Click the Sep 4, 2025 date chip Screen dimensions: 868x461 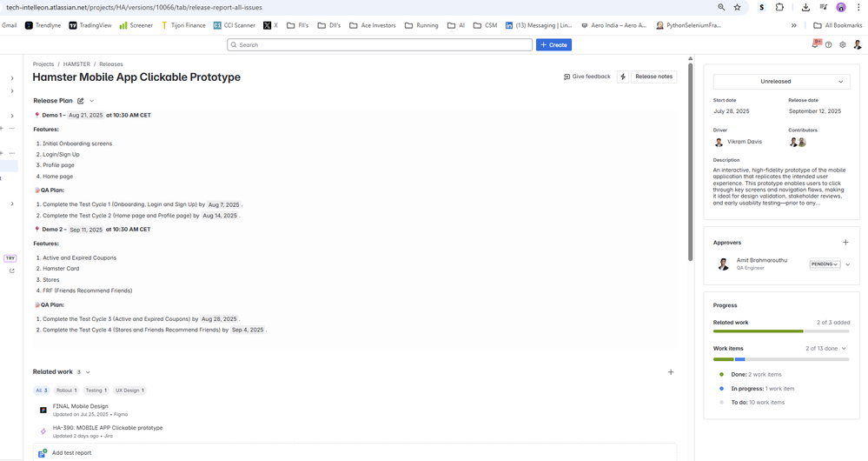248,330
